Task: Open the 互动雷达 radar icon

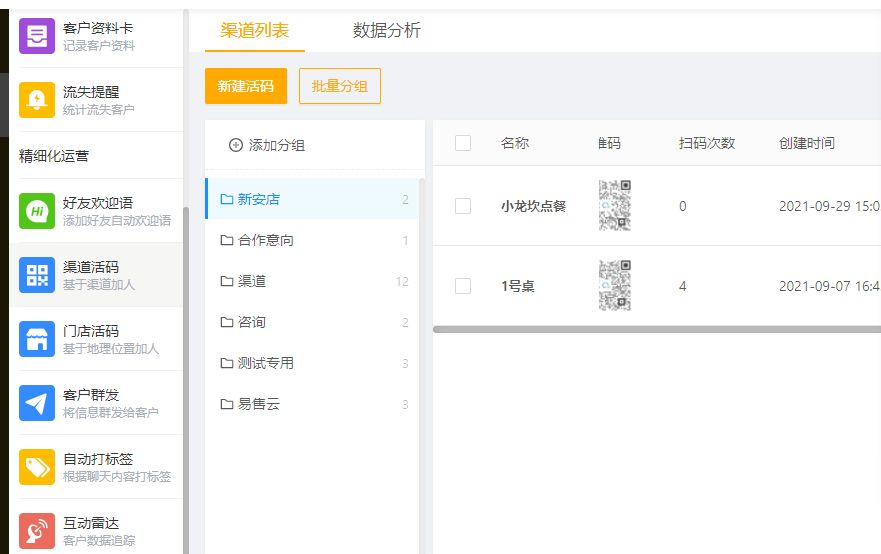Action: coord(37,531)
